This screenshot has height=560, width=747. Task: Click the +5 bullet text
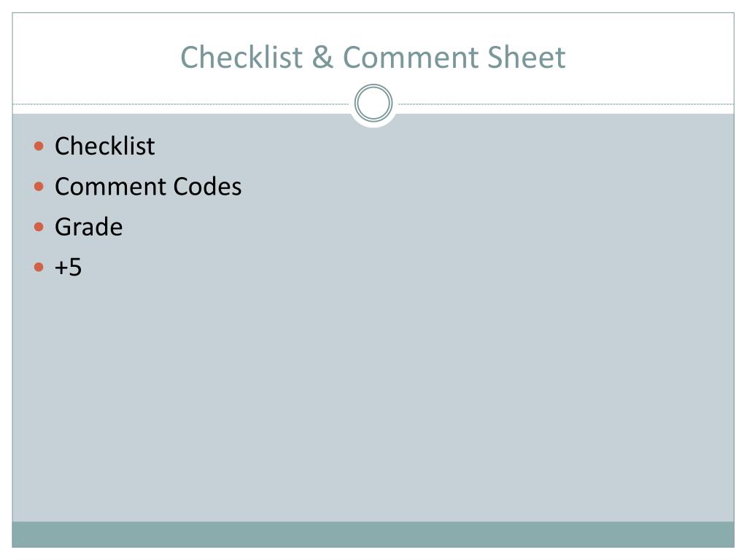tap(68, 267)
